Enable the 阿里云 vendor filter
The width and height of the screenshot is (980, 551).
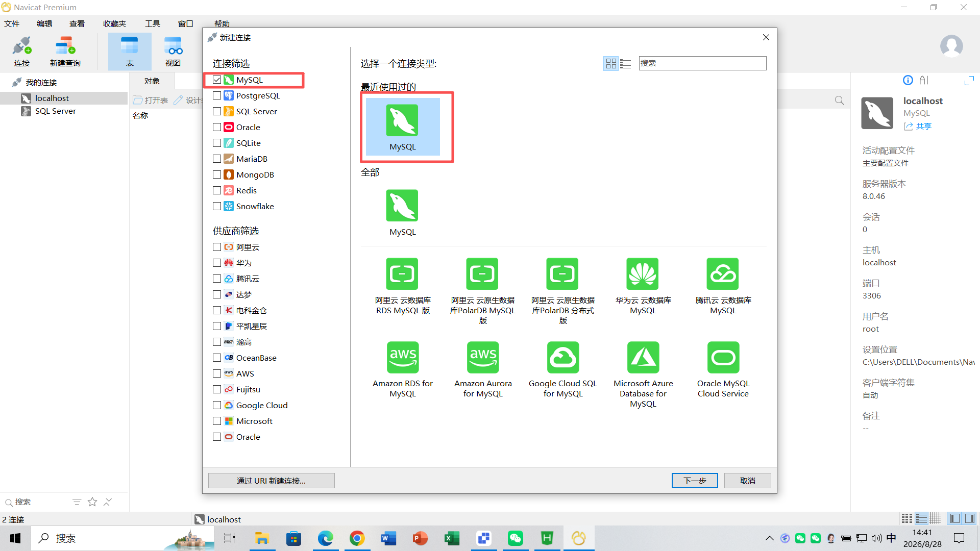pos(217,247)
